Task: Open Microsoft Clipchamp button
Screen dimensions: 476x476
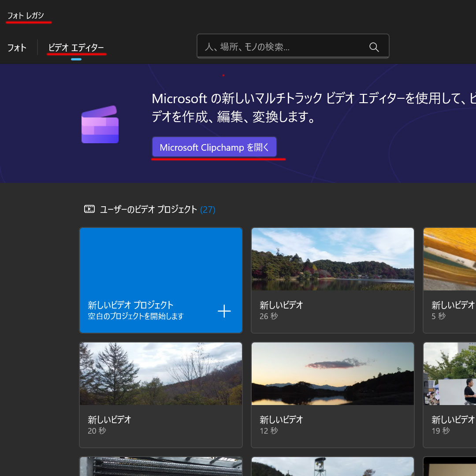Action: point(214,147)
